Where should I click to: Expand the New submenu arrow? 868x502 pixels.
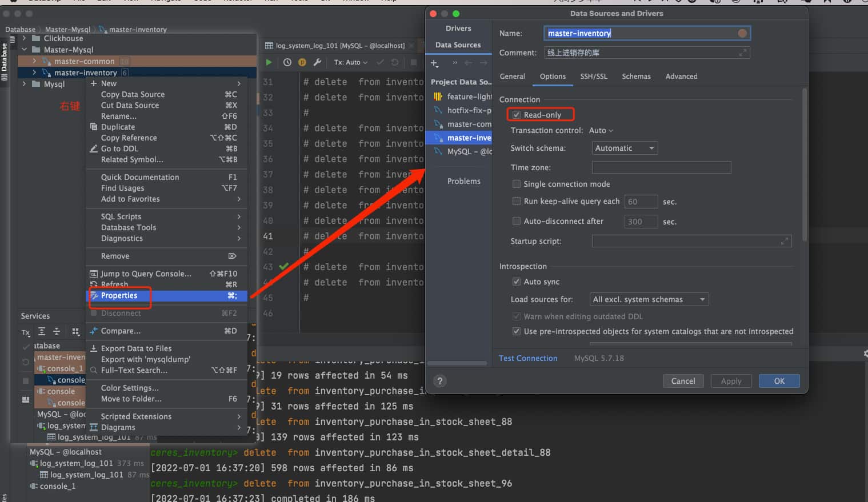point(239,83)
